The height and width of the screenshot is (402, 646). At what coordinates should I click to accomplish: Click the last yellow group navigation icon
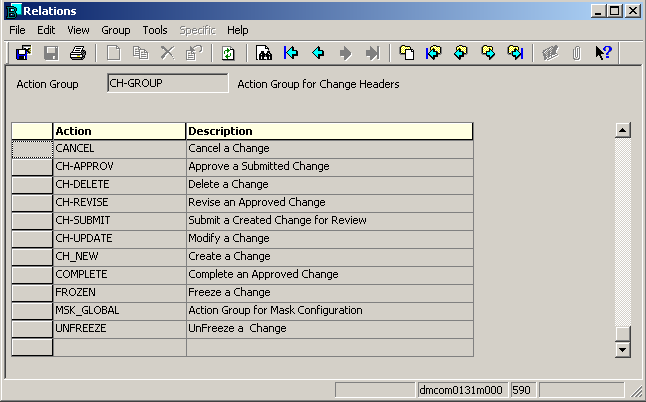(515, 53)
